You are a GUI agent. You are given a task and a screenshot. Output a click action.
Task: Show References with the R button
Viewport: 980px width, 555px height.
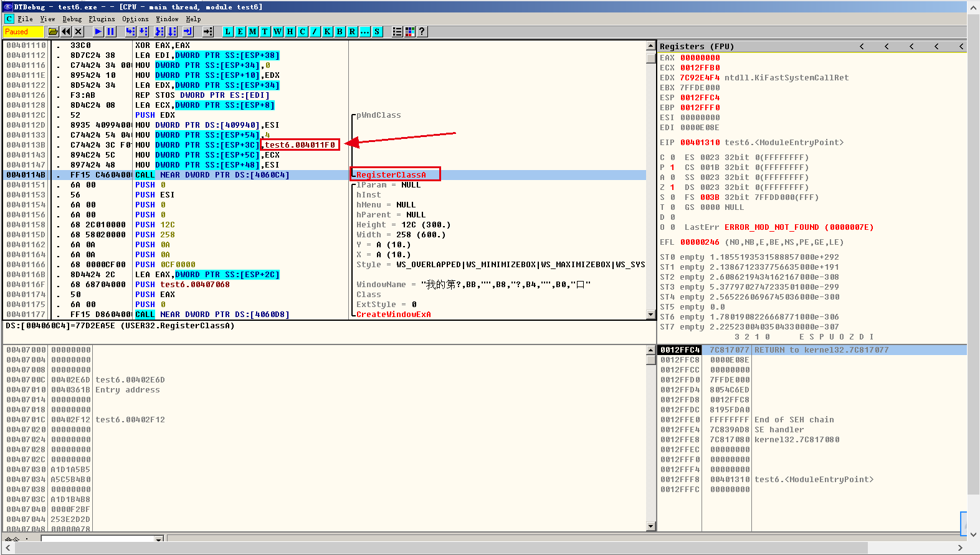tap(353, 32)
